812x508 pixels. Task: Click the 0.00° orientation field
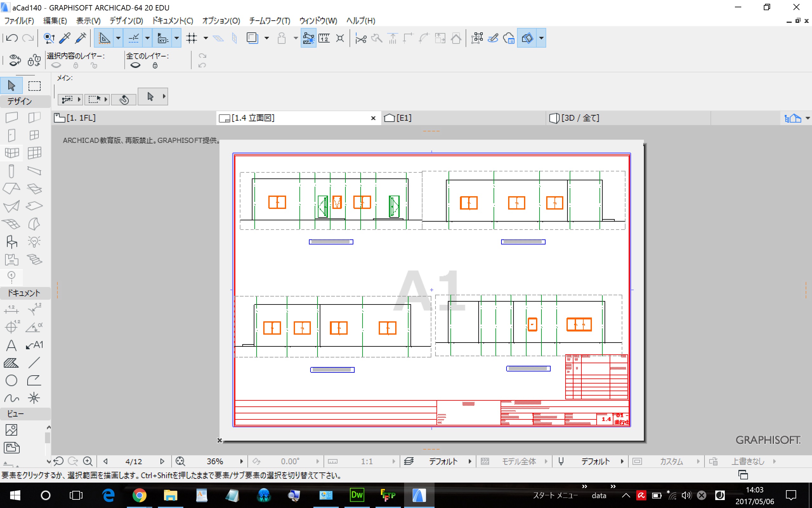point(290,461)
